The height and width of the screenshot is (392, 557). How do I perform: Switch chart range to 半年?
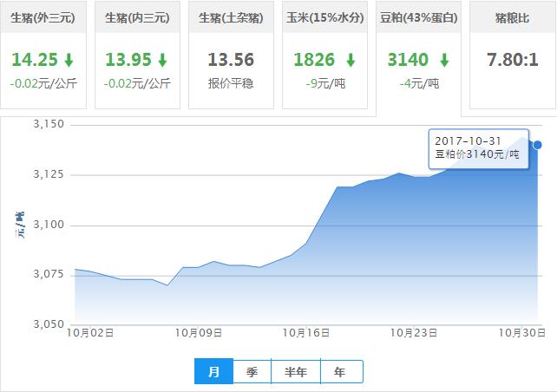[296, 371]
